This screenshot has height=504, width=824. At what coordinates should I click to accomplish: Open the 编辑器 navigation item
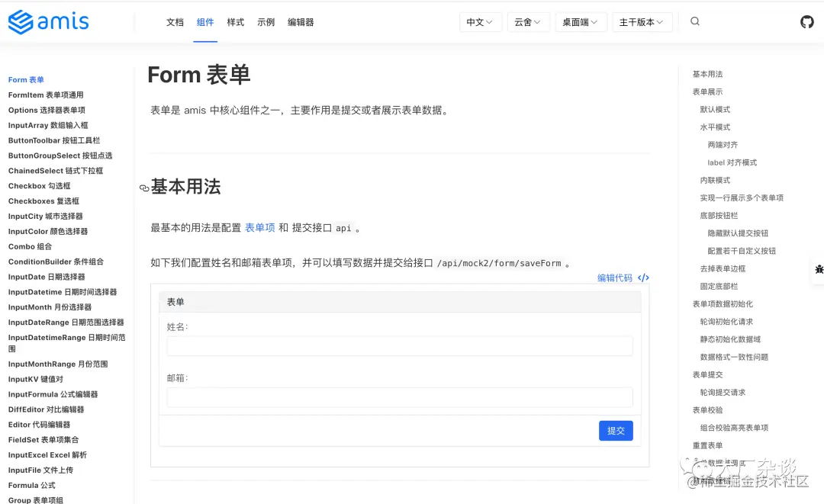[300, 22]
